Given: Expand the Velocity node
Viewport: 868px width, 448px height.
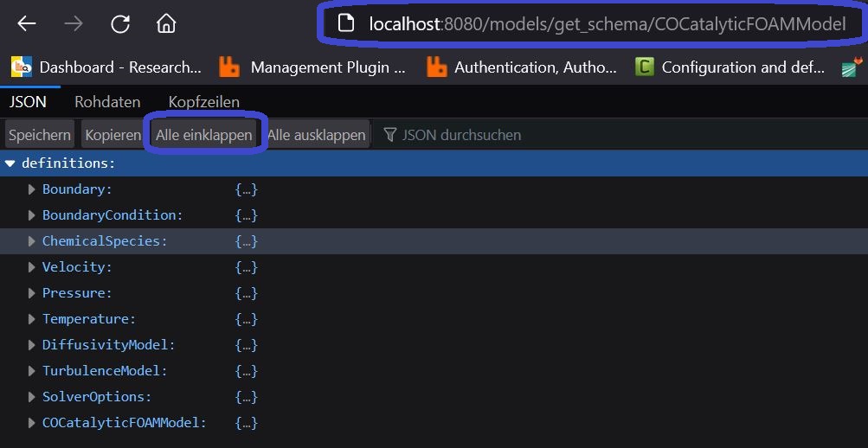Looking at the screenshot, I should pos(31,267).
